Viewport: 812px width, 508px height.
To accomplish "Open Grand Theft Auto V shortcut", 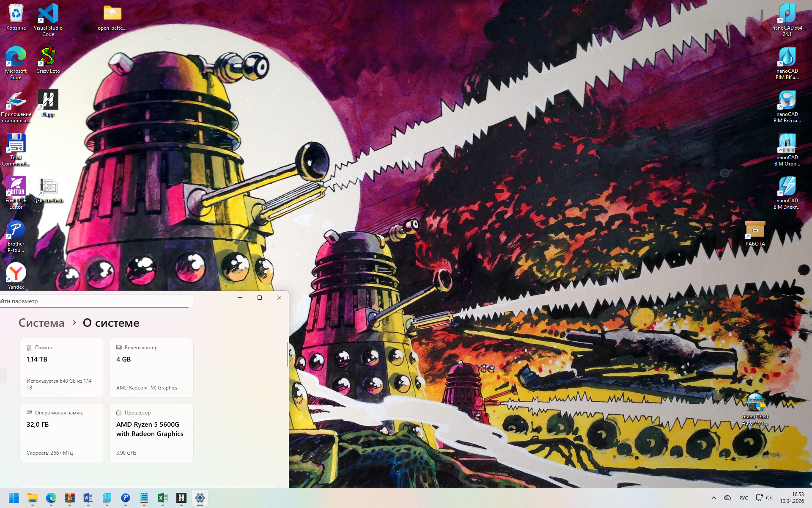I will (x=755, y=403).
